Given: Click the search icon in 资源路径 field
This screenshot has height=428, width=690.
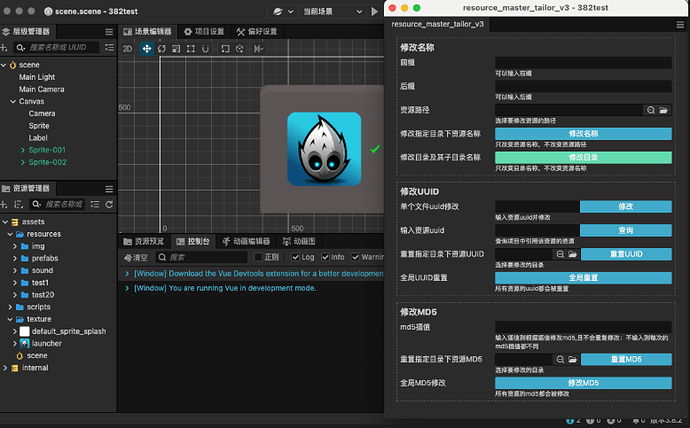Looking at the screenshot, I should [651, 110].
